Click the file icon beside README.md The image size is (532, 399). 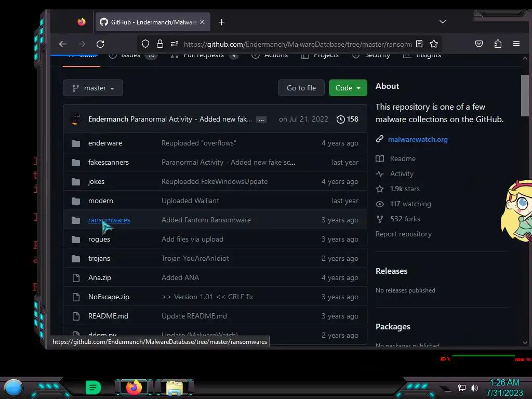[76, 316]
